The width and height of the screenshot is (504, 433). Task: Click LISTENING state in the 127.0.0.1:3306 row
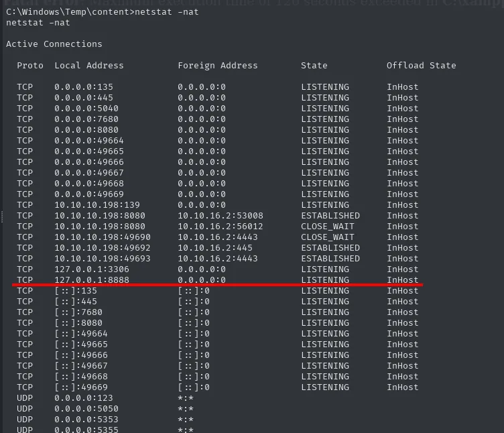coord(325,269)
